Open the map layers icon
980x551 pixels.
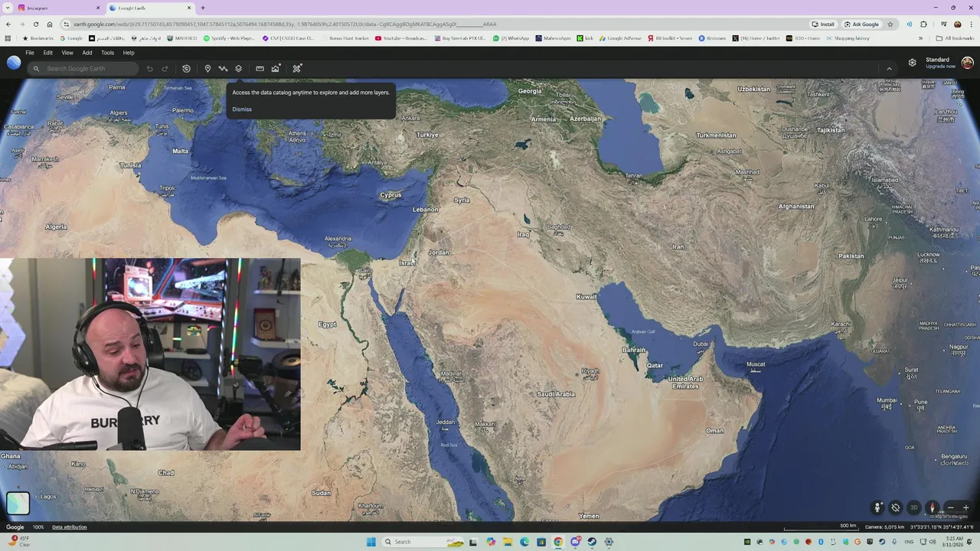pyautogui.click(x=238, y=69)
